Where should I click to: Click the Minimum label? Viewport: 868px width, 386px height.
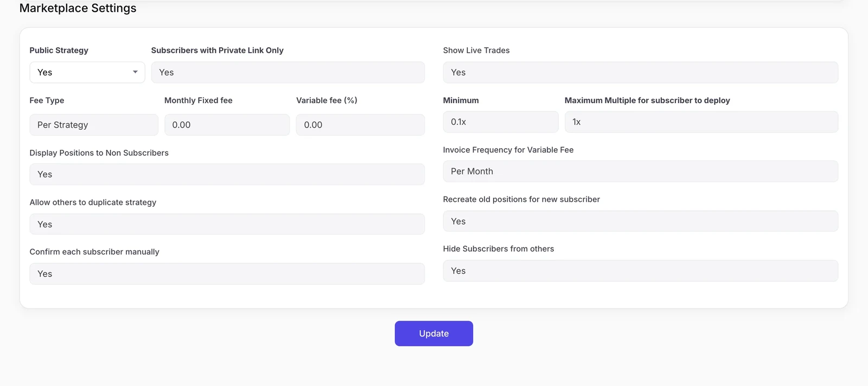coord(461,100)
